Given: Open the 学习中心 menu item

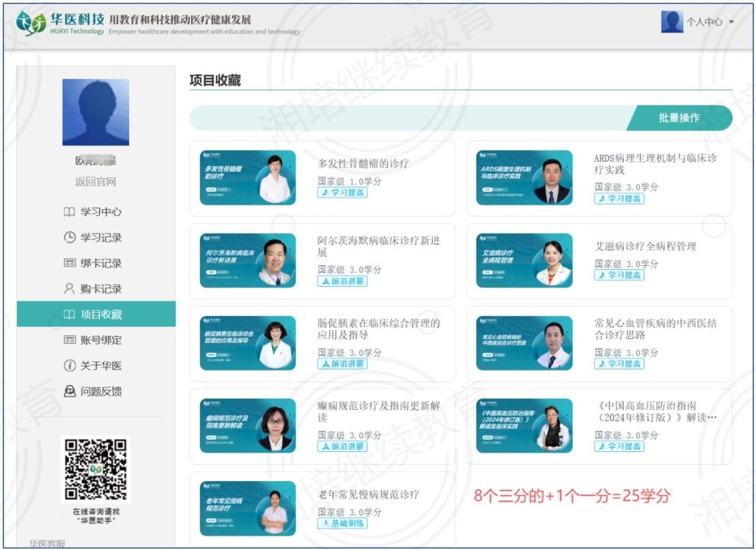Looking at the screenshot, I should 101,212.
